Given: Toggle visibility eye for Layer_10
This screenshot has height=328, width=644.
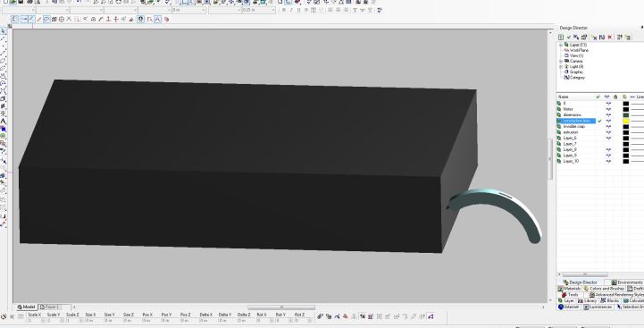Looking at the screenshot, I should point(608,161).
